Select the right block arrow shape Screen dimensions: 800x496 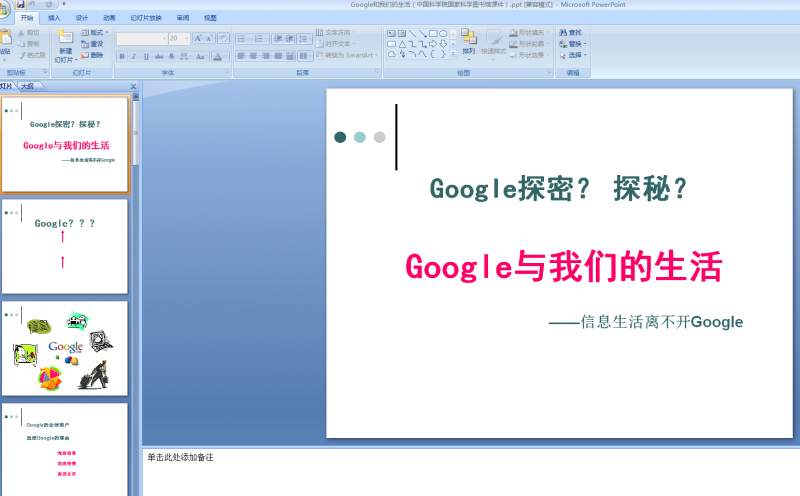pos(433,44)
